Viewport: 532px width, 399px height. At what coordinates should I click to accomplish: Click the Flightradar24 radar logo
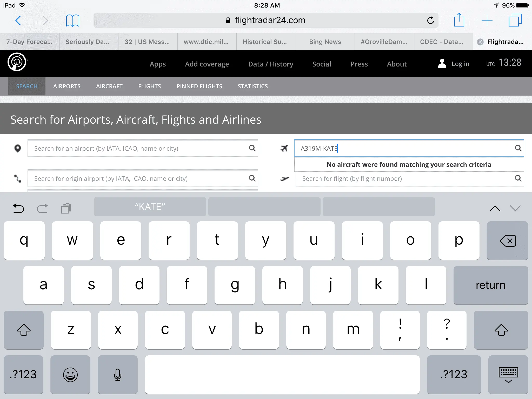(17, 62)
